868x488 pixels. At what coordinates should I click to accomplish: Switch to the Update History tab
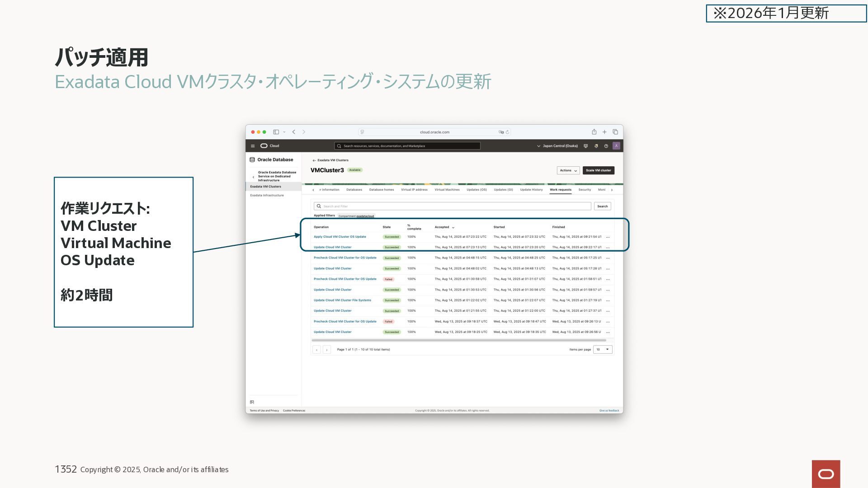click(x=531, y=190)
